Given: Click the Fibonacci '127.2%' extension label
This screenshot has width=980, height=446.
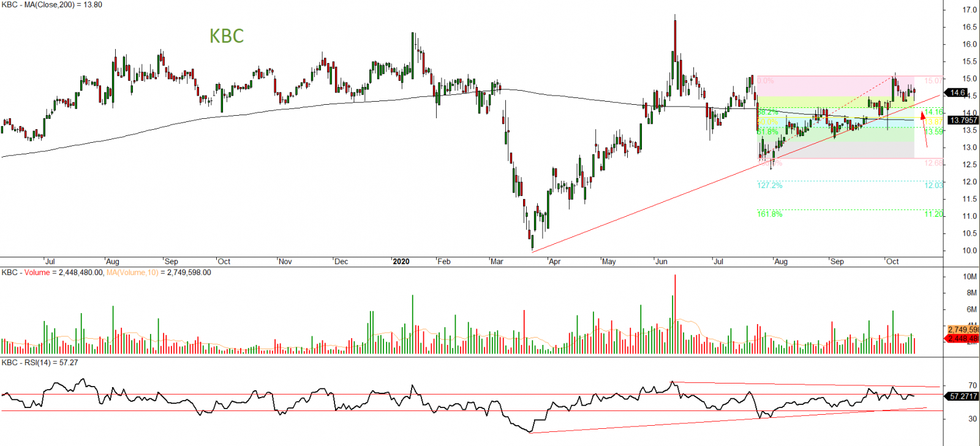Looking at the screenshot, I should click(x=770, y=185).
